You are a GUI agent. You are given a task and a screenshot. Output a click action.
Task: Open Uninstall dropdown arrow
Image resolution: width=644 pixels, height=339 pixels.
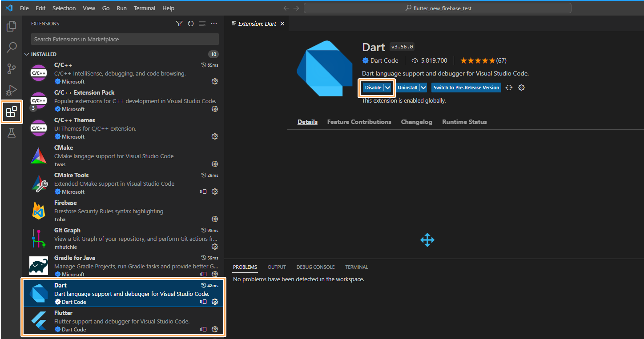tap(423, 88)
